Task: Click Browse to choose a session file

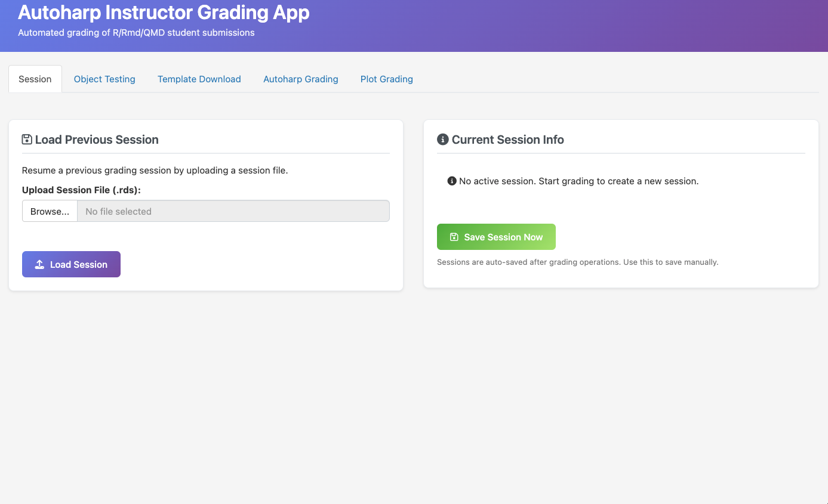Action: [50, 211]
